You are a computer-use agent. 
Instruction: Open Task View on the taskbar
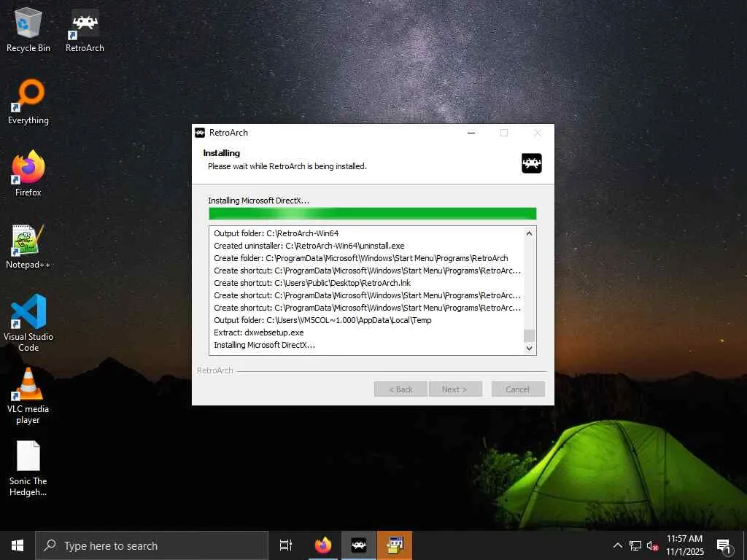[286, 545]
